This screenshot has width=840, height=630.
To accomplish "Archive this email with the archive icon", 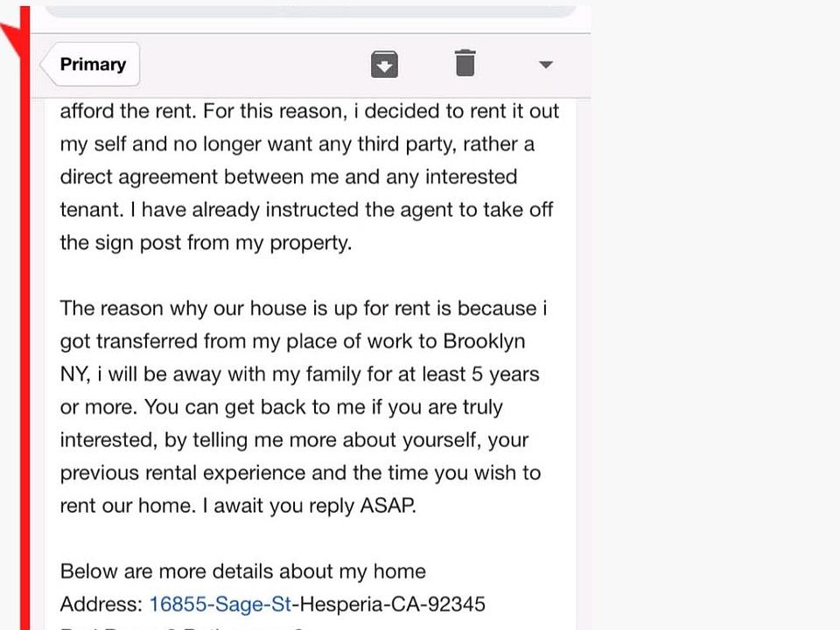I will click(384, 64).
